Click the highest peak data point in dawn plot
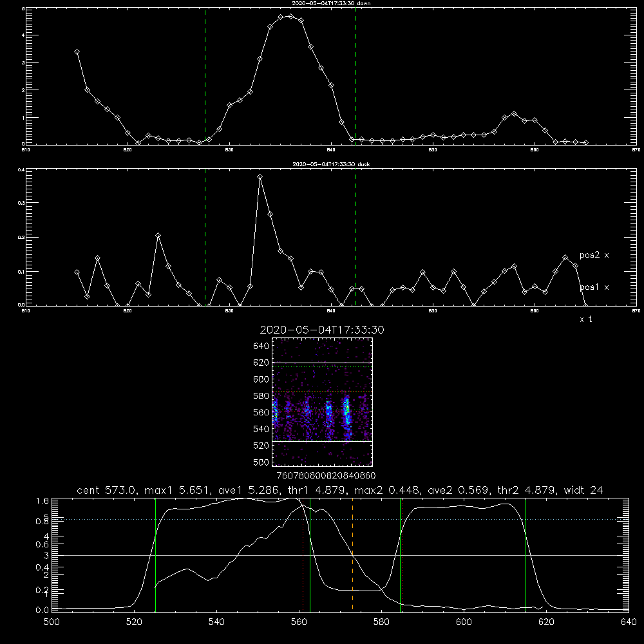 pyautogui.click(x=291, y=17)
